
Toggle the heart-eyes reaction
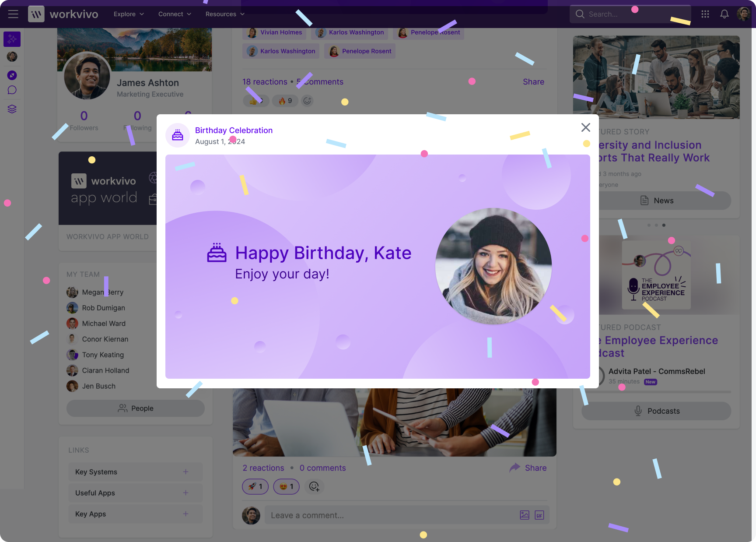(287, 486)
